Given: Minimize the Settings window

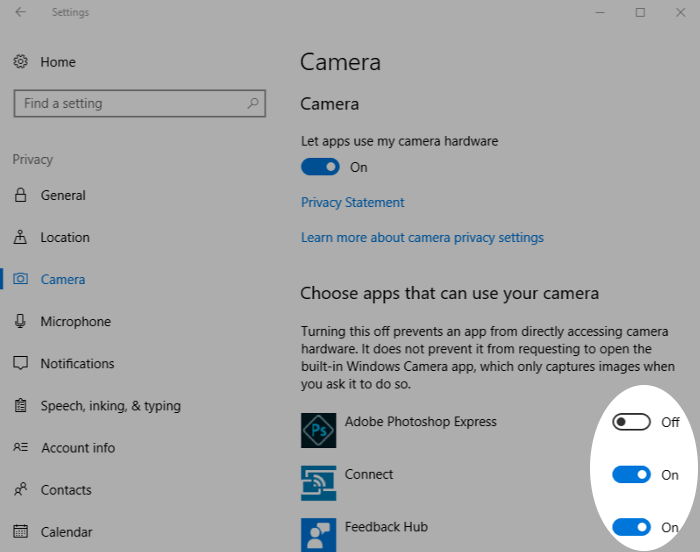Looking at the screenshot, I should coord(600,13).
